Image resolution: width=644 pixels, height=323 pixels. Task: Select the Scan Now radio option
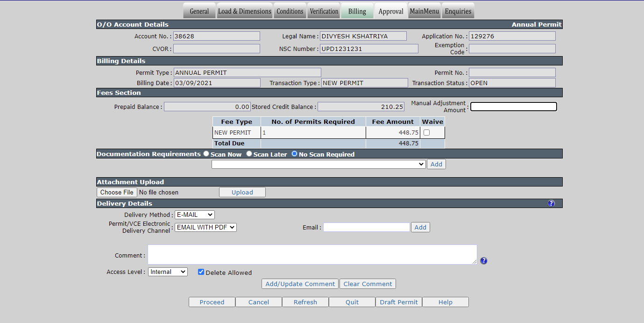point(206,154)
